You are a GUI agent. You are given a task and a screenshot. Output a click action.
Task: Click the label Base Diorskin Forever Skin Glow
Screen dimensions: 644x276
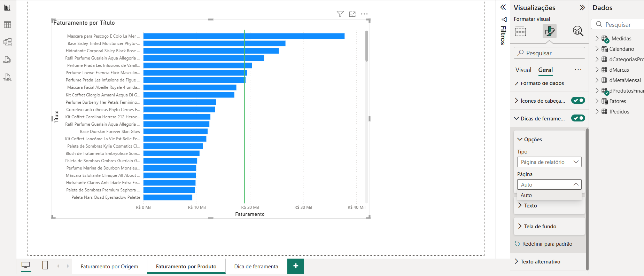point(110,132)
